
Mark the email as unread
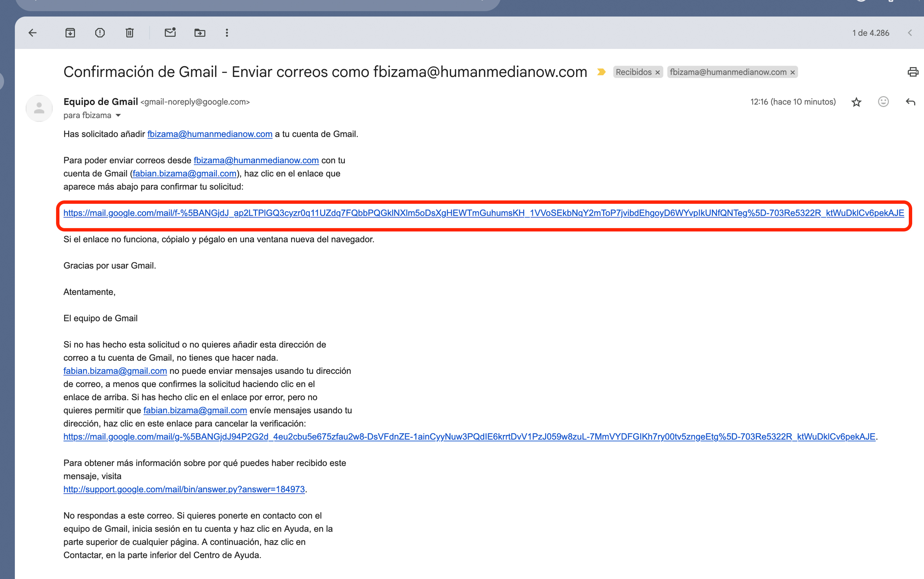point(170,32)
